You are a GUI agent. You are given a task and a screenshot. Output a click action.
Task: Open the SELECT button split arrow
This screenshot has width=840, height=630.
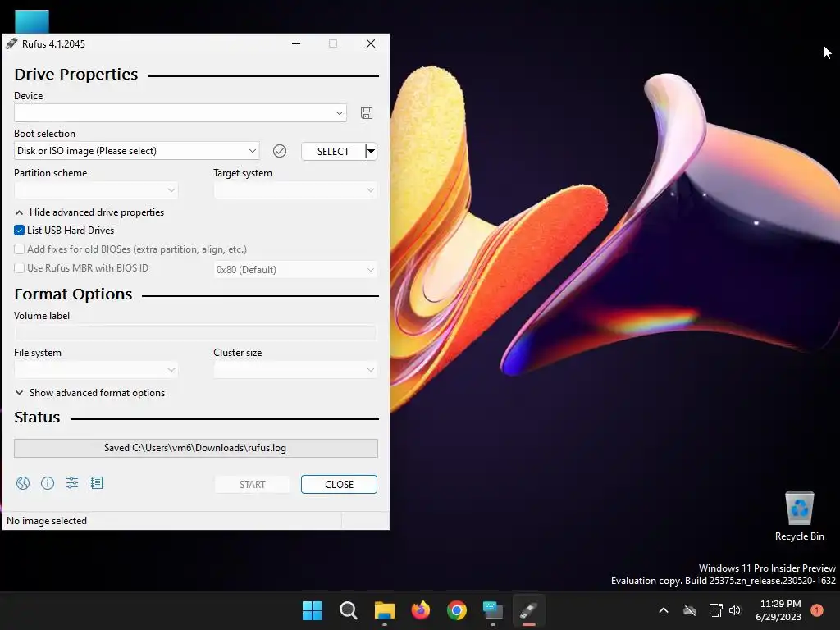point(371,151)
